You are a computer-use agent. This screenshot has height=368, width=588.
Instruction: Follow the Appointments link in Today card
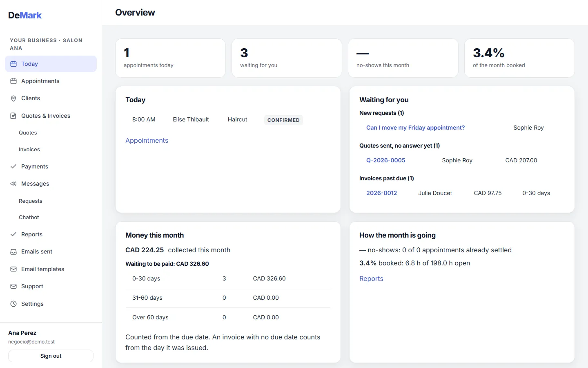point(147,140)
